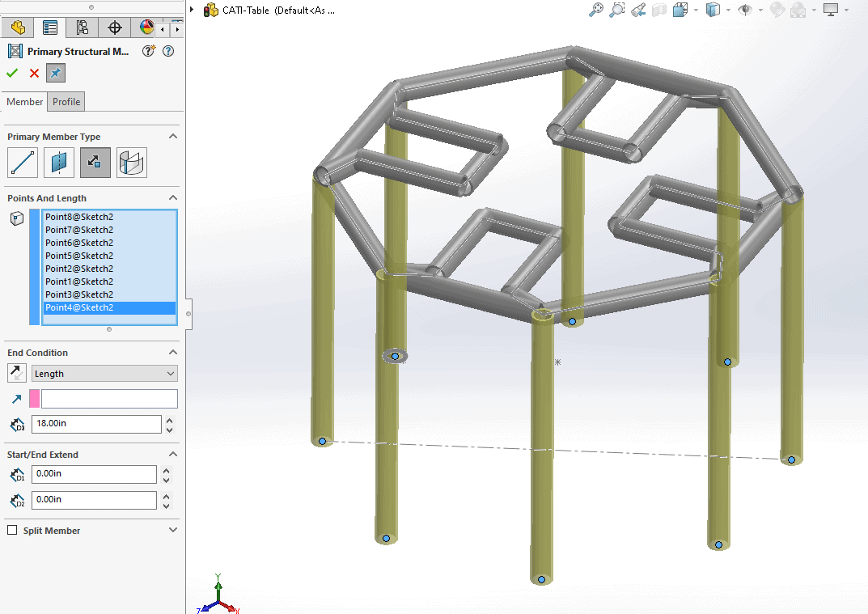Open the DimXpertManager crosshair tab
The image size is (868, 614).
(115, 28)
